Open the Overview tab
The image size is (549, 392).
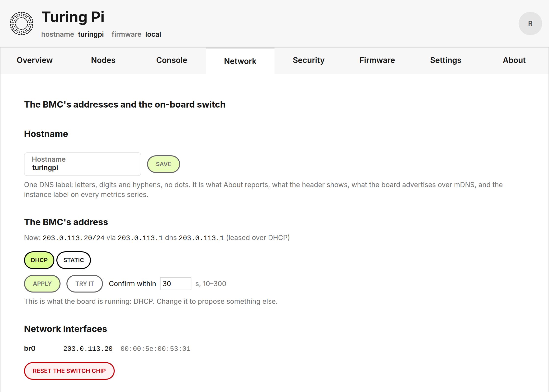[x=35, y=60]
